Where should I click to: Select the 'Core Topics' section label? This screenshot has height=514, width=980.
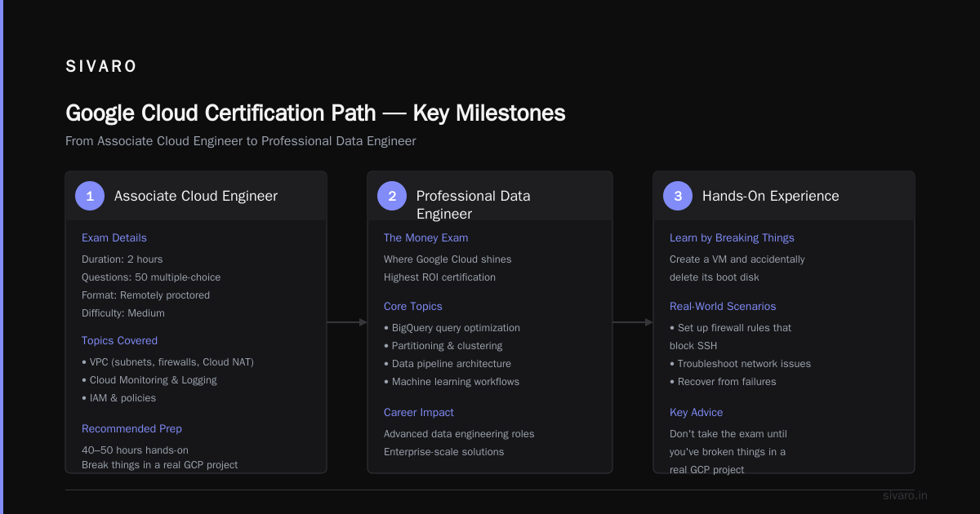(413, 307)
